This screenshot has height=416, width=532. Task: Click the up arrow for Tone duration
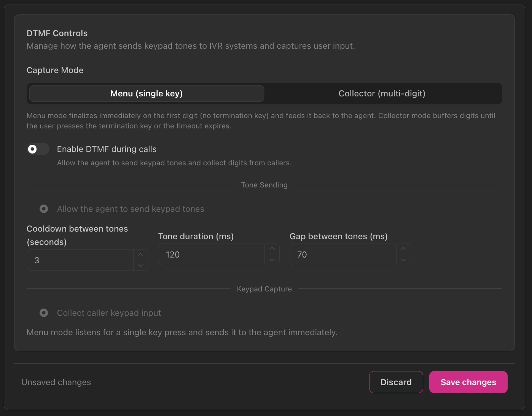pos(272,248)
